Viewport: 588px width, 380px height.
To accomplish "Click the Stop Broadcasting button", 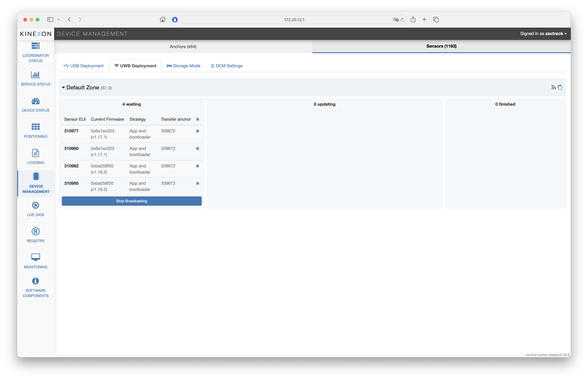I will coord(132,201).
